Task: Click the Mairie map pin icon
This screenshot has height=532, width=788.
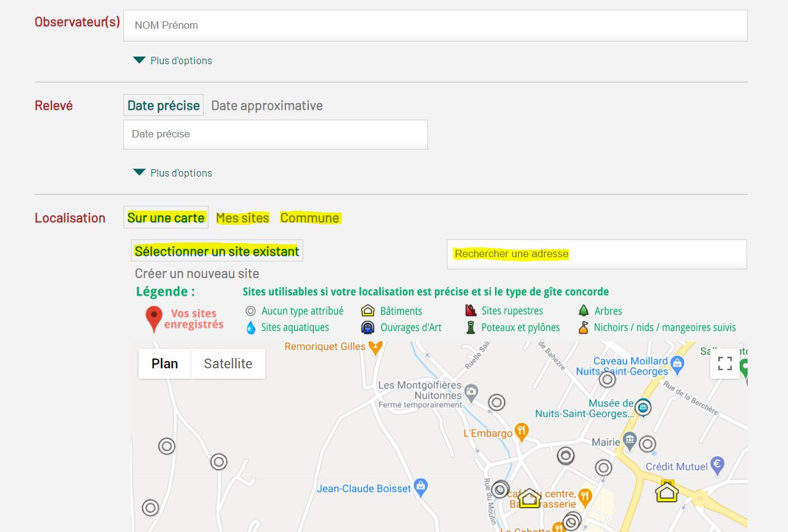Action: [x=630, y=441]
